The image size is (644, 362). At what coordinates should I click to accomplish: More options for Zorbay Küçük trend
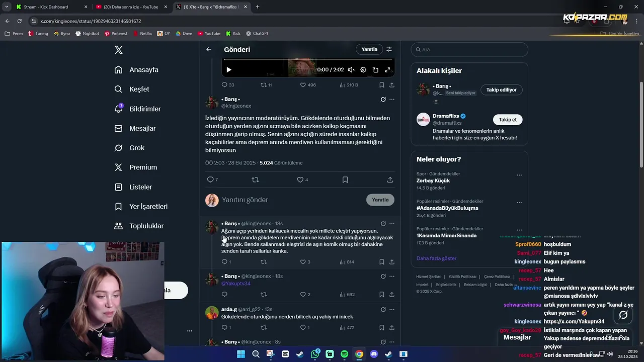click(x=519, y=175)
